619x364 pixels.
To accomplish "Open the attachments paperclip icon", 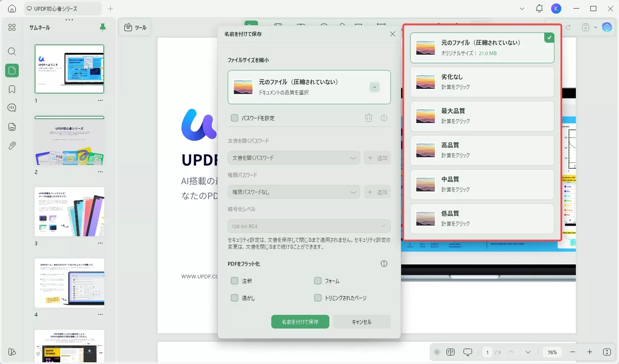I will click(x=12, y=146).
